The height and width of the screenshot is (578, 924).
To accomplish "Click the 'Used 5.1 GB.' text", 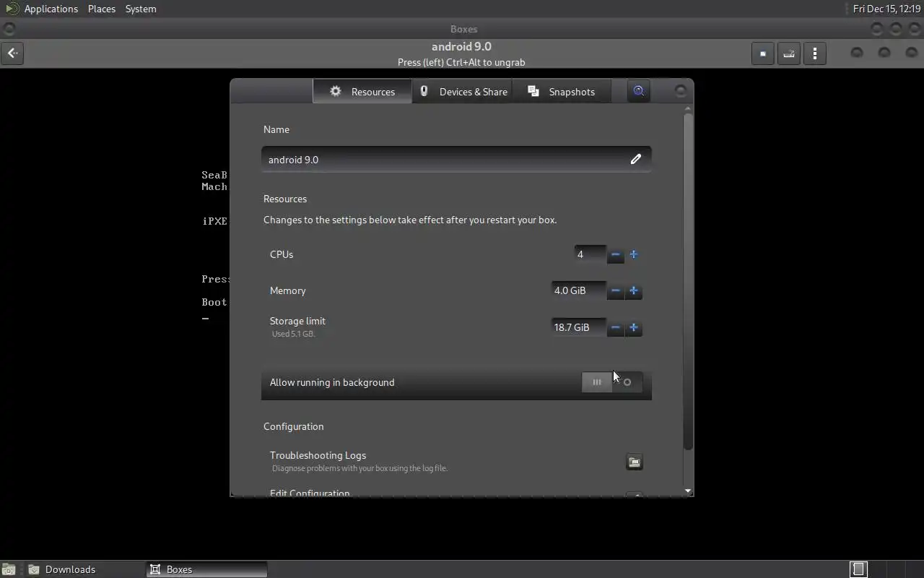I will 293,334.
